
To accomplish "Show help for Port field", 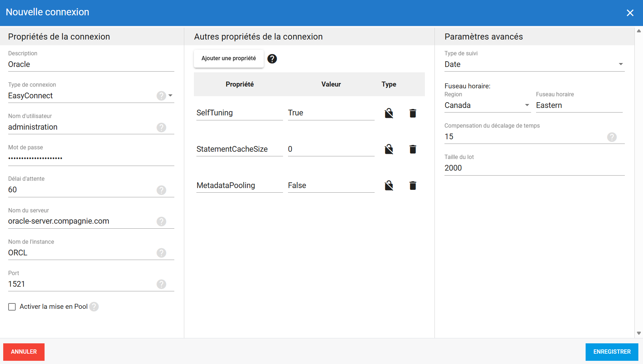I will pos(161,284).
